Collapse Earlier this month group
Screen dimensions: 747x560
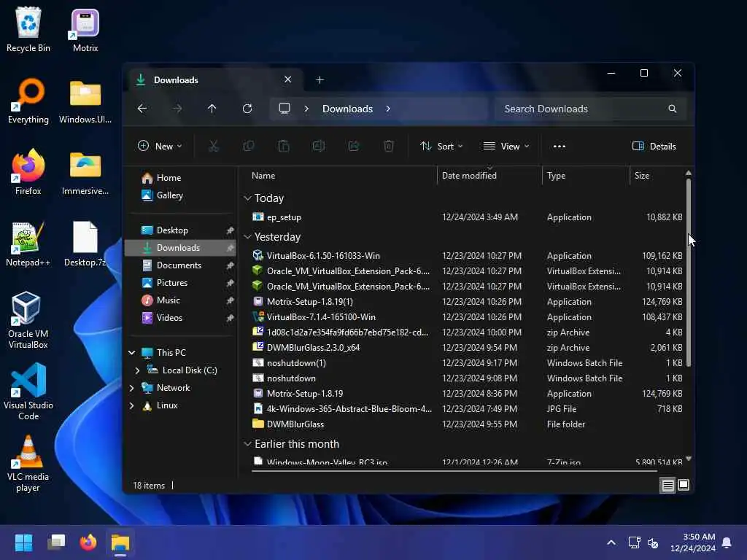(x=247, y=444)
